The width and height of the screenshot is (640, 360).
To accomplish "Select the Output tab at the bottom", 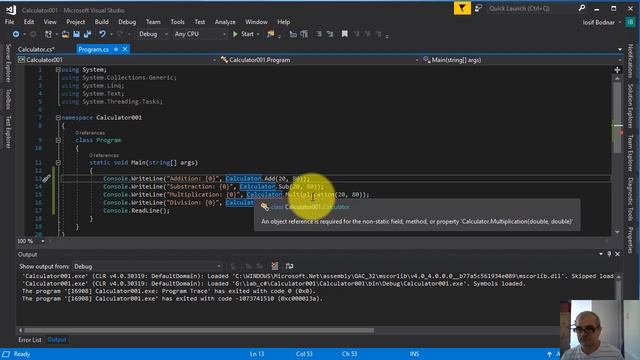I will (x=57, y=340).
